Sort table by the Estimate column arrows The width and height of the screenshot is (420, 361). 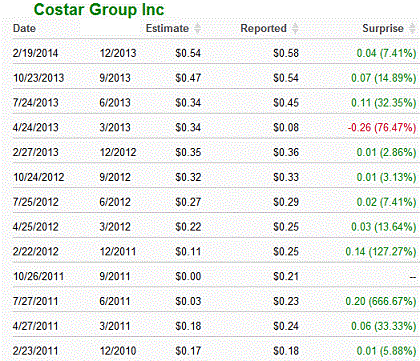click(x=197, y=28)
